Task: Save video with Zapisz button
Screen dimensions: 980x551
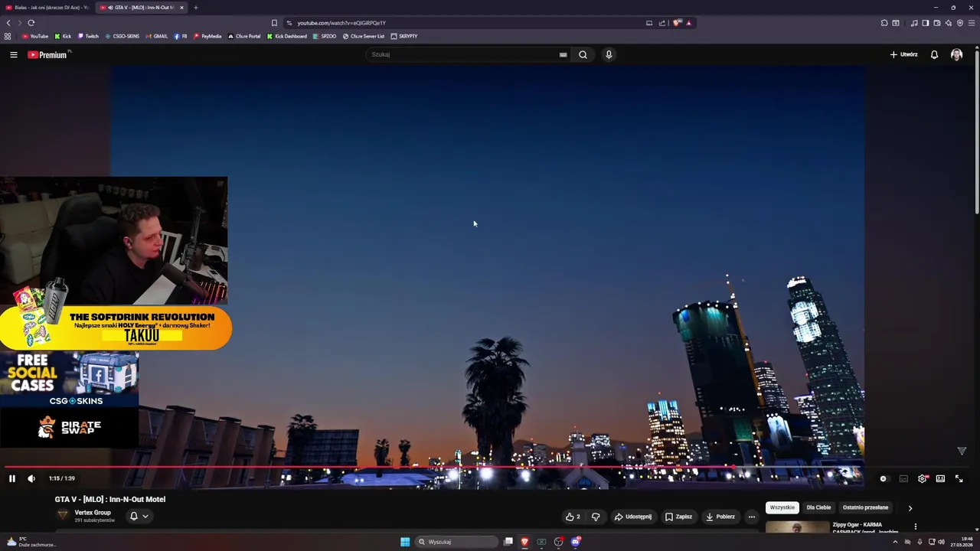Action: coord(678,517)
